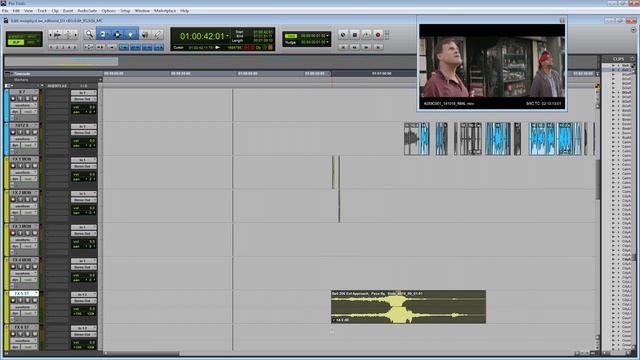Select the Zoomer tool
The width and height of the screenshot is (640, 360).
click(x=89, y=35)
